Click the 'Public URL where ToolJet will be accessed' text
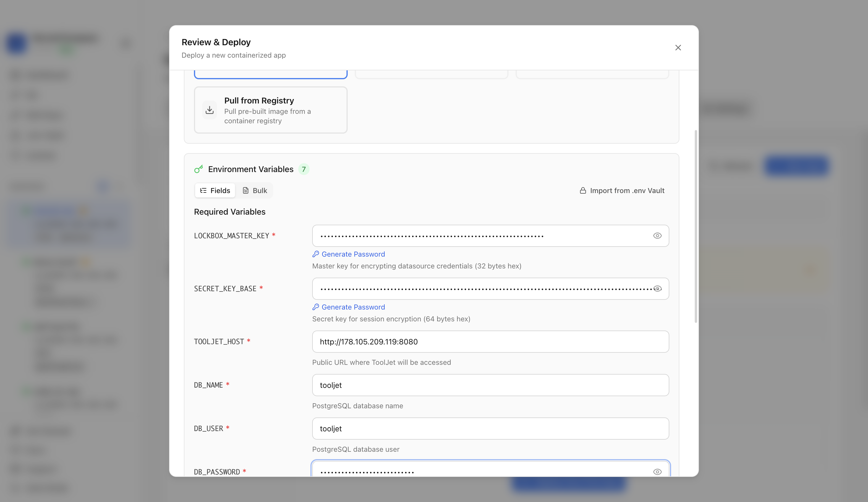Image resolution: width=868 pixels, height=502 pixels. pos(381,362)
